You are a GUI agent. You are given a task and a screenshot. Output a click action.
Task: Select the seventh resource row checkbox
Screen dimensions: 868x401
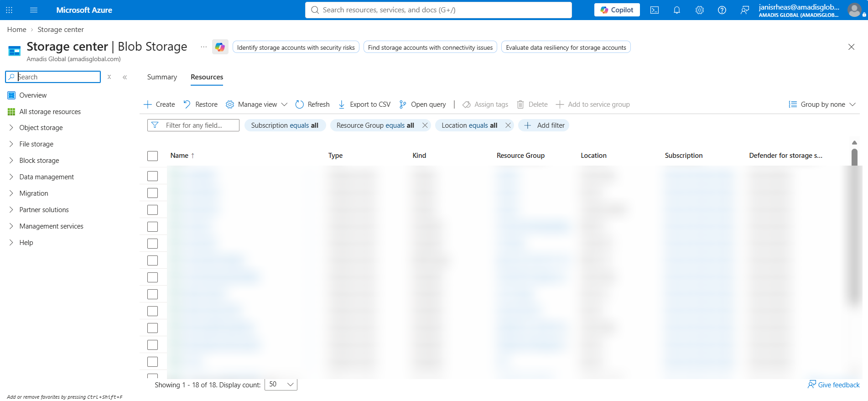coord(153,277)
